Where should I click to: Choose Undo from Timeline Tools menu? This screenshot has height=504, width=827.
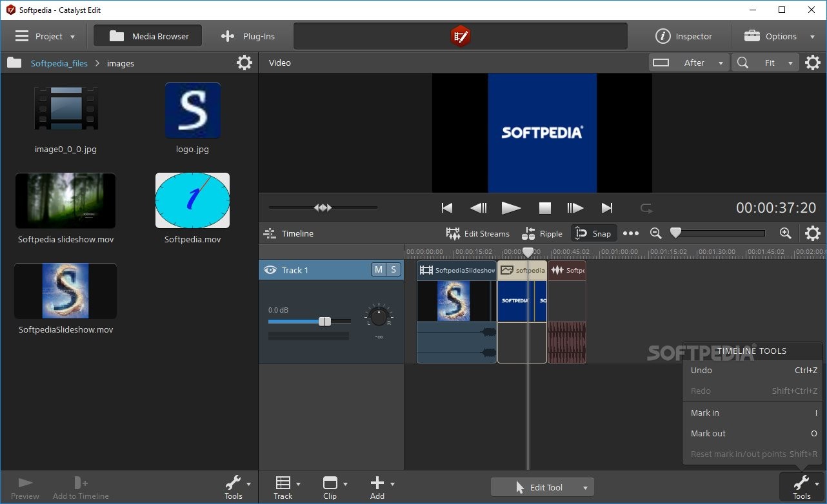pos(753,370)
